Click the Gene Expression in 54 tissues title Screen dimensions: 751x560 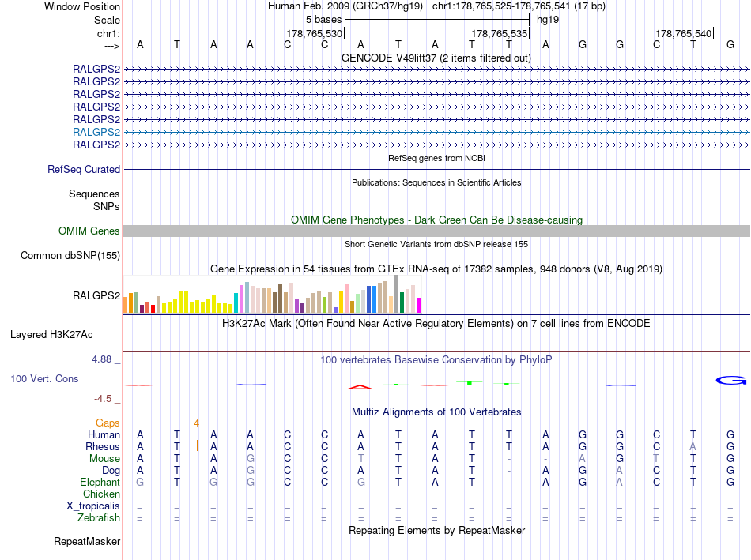point(436,269)
